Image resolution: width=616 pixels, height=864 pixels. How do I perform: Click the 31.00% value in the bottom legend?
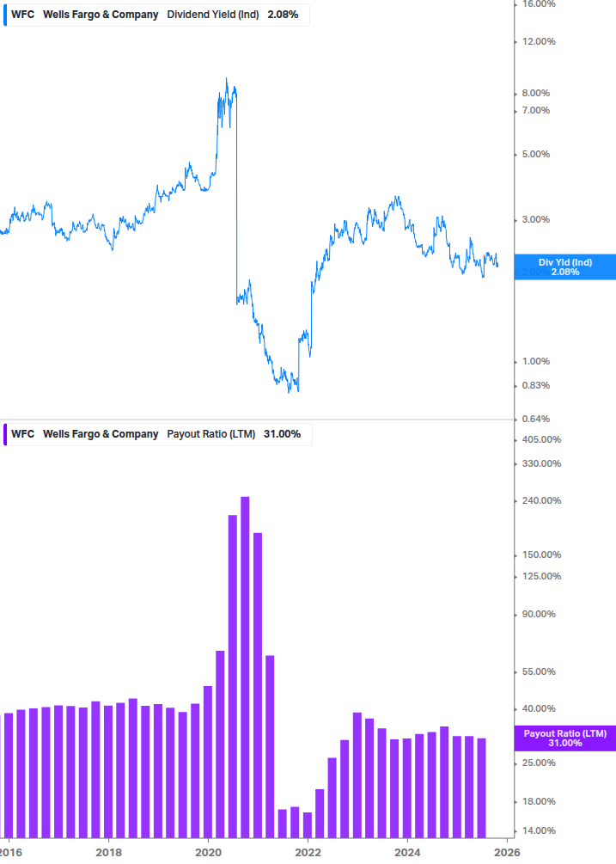point(283,434)
